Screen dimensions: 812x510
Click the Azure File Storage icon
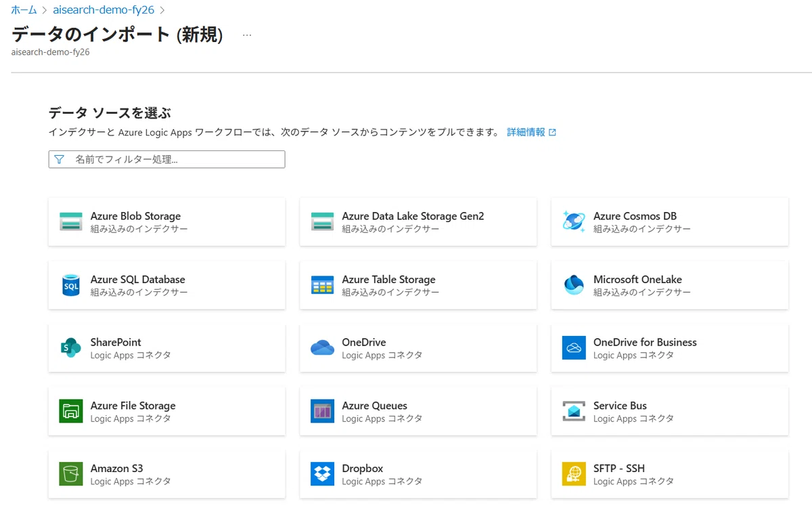click(x=70, y=411)
